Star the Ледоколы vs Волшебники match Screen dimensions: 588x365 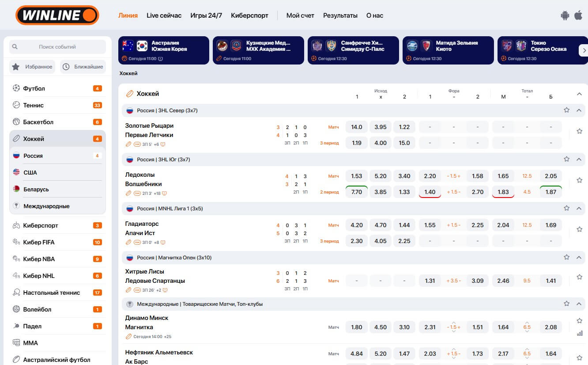580,180
